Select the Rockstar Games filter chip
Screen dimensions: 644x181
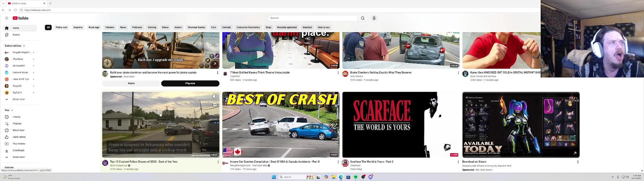pyautogui.click(x=196, y=27)
